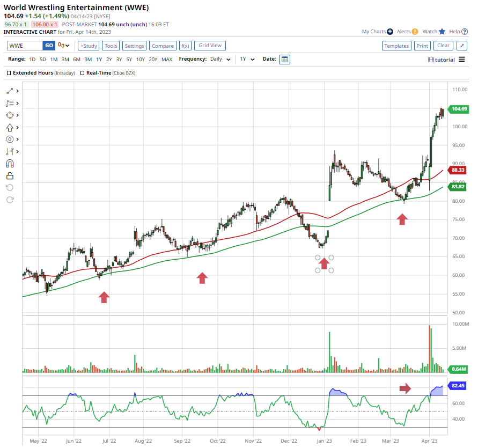Screen dimensions: 478x448
Task: Click the 0.64M volume value tag
Action: pyautogui.click(x=458, y=369)
